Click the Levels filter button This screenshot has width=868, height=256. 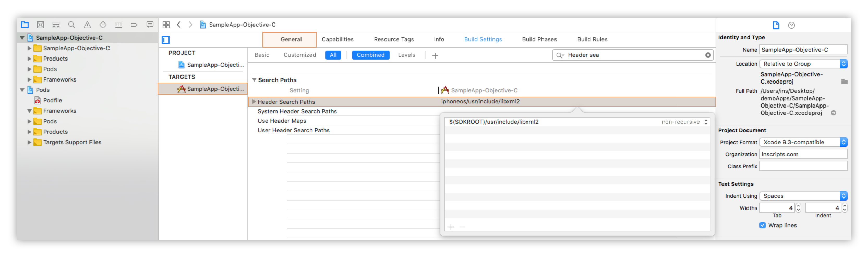406,55
